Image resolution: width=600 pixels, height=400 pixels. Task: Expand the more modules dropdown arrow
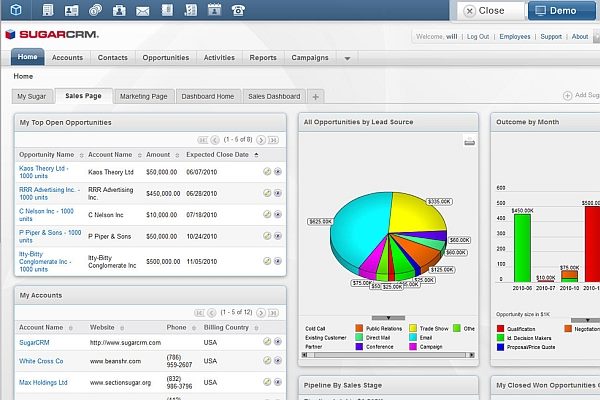pyautogui.click(x=347, y=59)
